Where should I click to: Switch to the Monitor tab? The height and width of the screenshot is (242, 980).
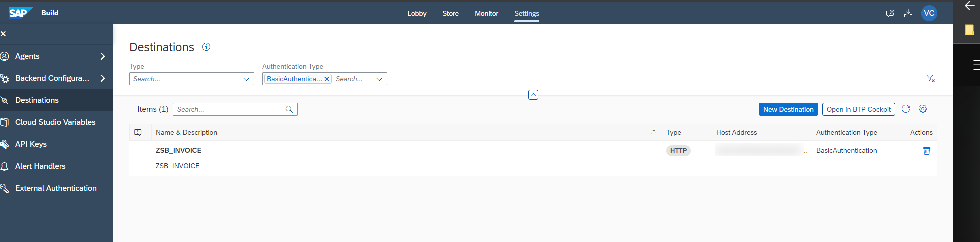click(486, 13)
